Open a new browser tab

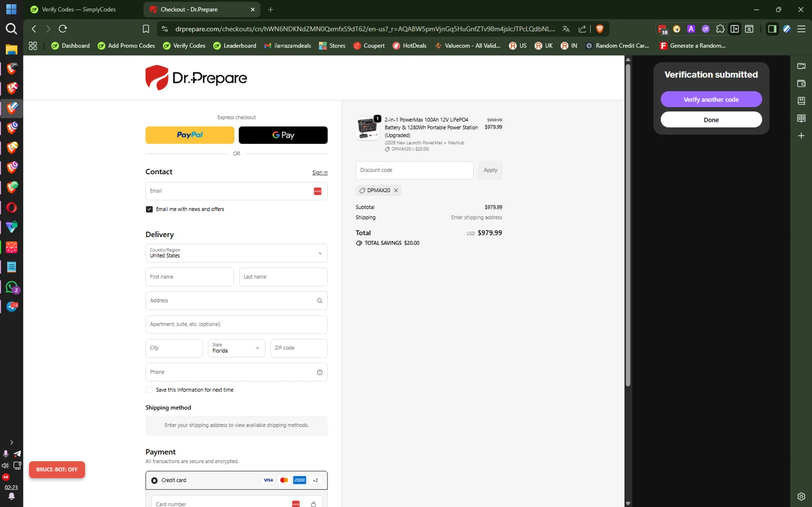pos(271,9)
